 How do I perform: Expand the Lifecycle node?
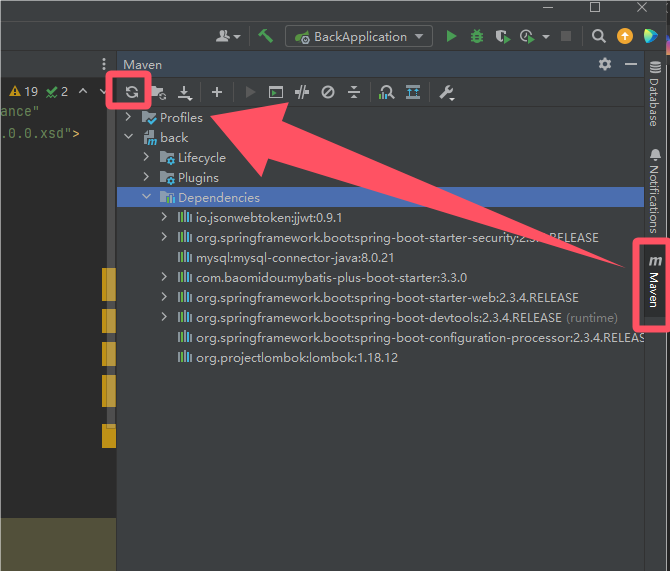(146, 157)
